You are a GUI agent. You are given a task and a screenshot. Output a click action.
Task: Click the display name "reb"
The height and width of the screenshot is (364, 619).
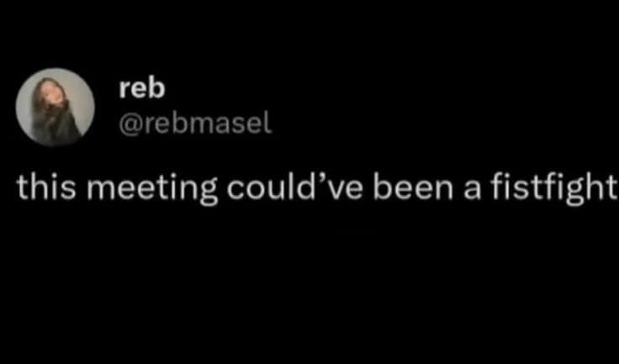point(142,88)
